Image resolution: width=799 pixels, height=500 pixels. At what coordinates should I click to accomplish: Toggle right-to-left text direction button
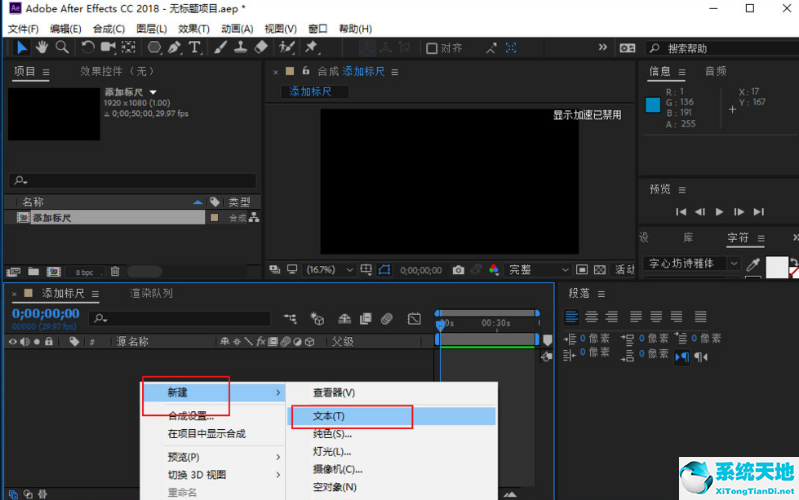click(x=701, y=357)
